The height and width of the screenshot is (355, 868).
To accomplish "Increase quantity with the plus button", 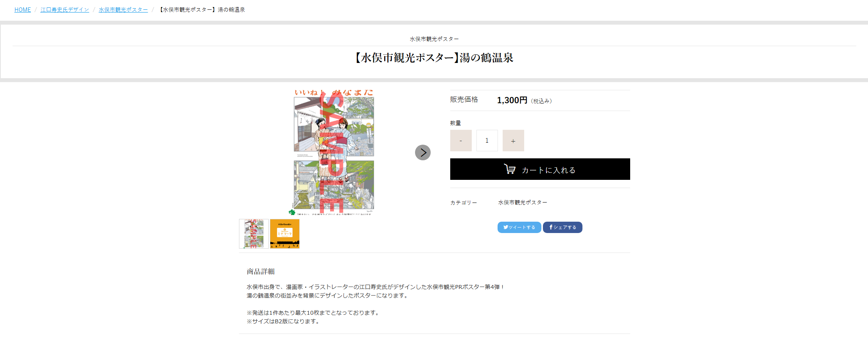I will coord(513,141).
